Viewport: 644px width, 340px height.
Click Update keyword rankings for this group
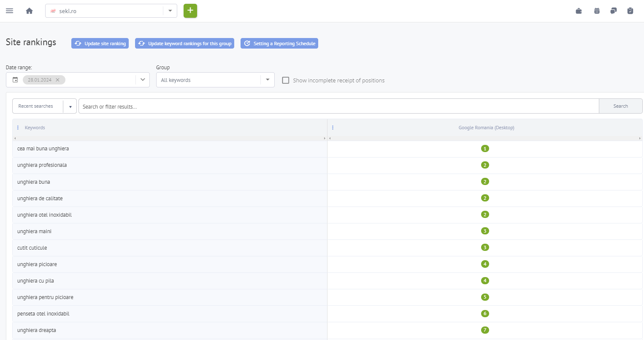coord(184,44)
